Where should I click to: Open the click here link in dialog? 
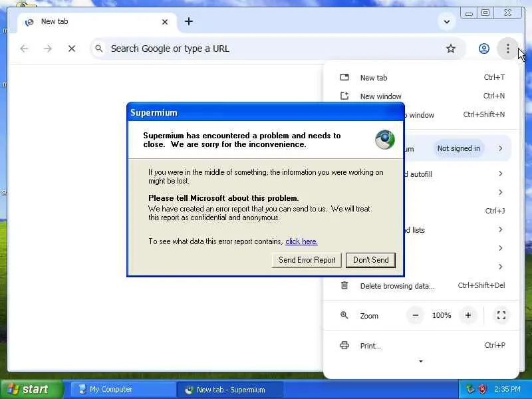point(301,241)
